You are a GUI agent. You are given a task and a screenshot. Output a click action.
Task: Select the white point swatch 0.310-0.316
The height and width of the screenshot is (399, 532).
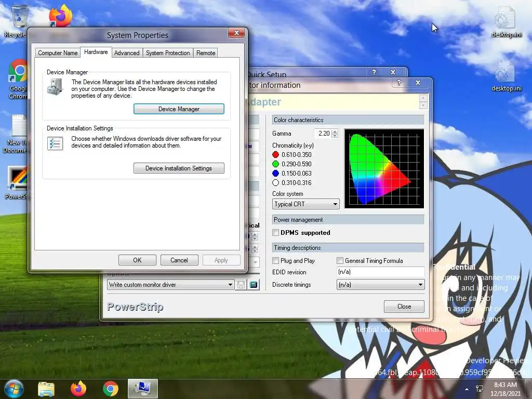pyautogui.click(x=275, y=183)
